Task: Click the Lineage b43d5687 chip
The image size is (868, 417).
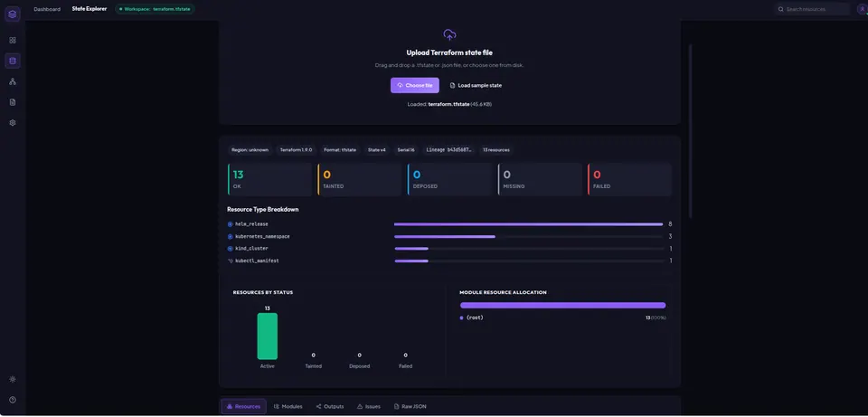Action: pyautogui.click(x=449, y=150)
